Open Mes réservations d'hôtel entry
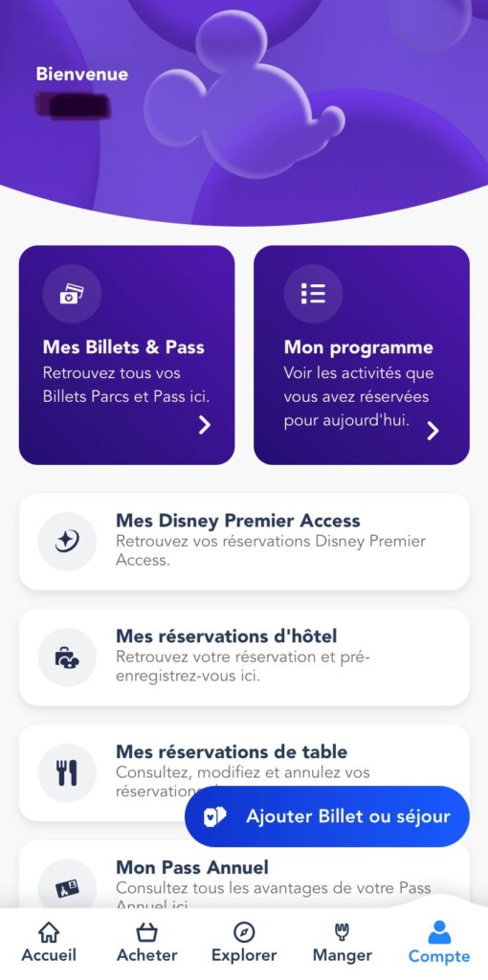The image size is (488, 980). tap(244, 657)
